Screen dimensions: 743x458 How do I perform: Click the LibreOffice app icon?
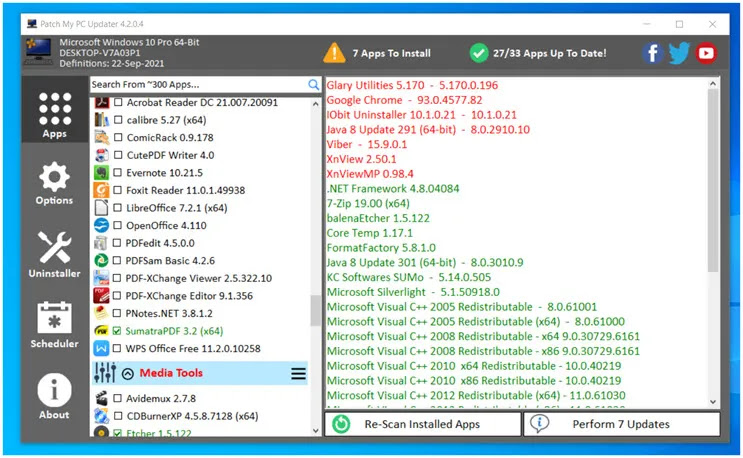[x=101, y=207]
